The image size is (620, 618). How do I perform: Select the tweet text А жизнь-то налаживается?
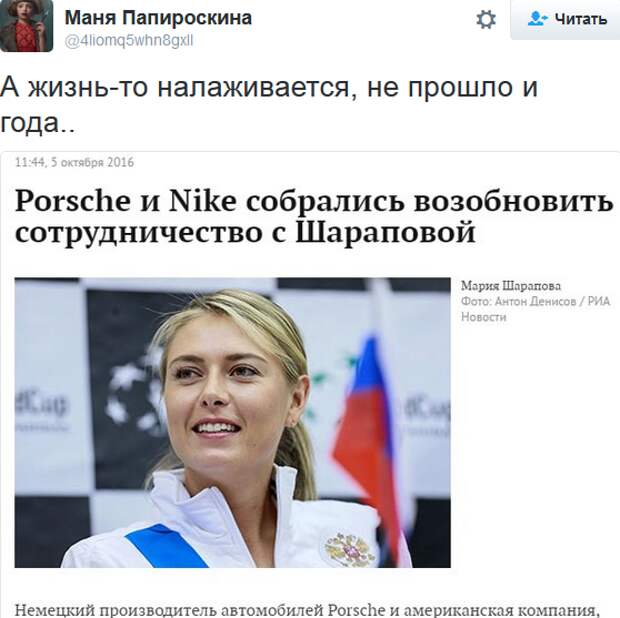click(175, 87)
